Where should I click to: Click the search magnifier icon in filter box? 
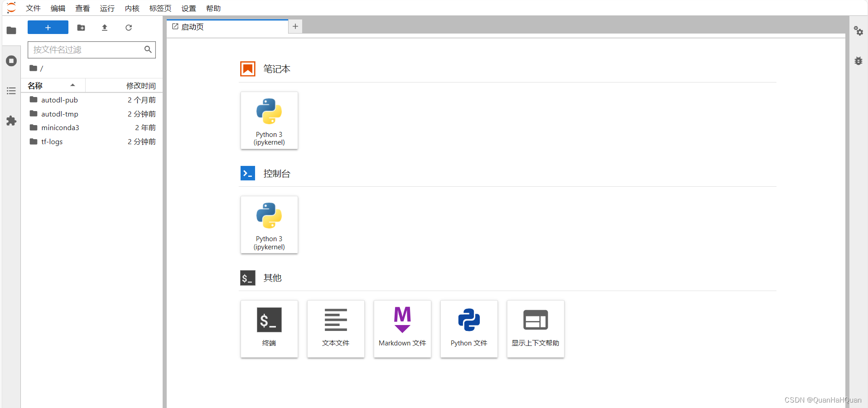[148, 49]
